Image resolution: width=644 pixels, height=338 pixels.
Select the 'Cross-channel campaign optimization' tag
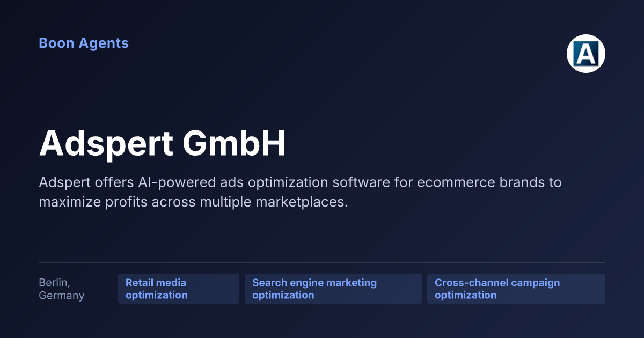tap(516, 289)
